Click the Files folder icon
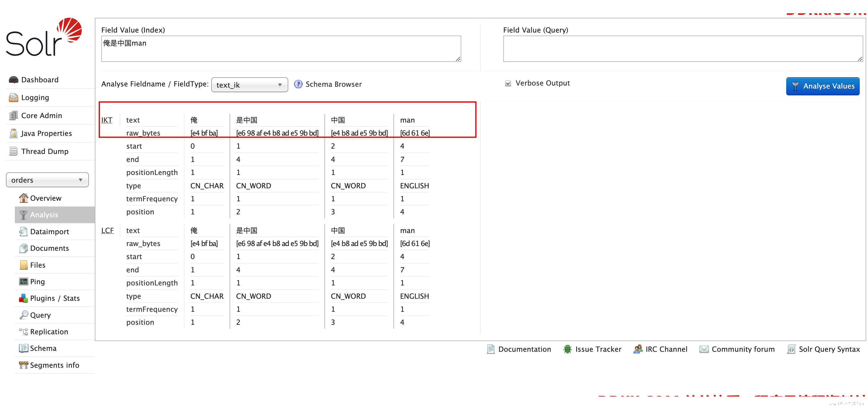Viewport: 868px width, 408px height. click(x=24, y=265)
